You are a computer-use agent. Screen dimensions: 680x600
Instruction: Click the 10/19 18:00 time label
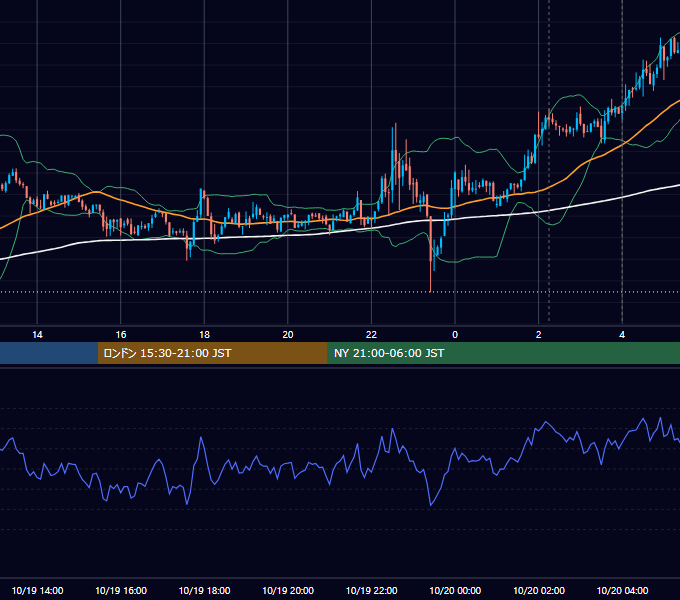[x=204, y=590]
